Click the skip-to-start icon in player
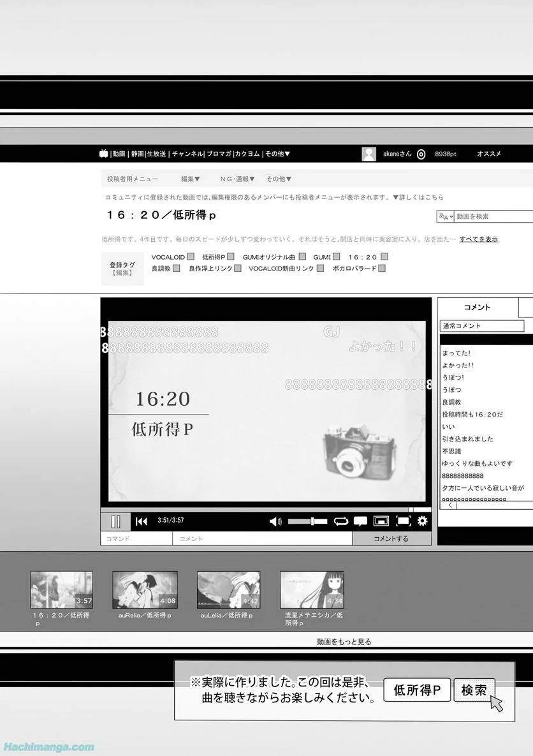This screenshot has height=756, width=533. [142, 521]
